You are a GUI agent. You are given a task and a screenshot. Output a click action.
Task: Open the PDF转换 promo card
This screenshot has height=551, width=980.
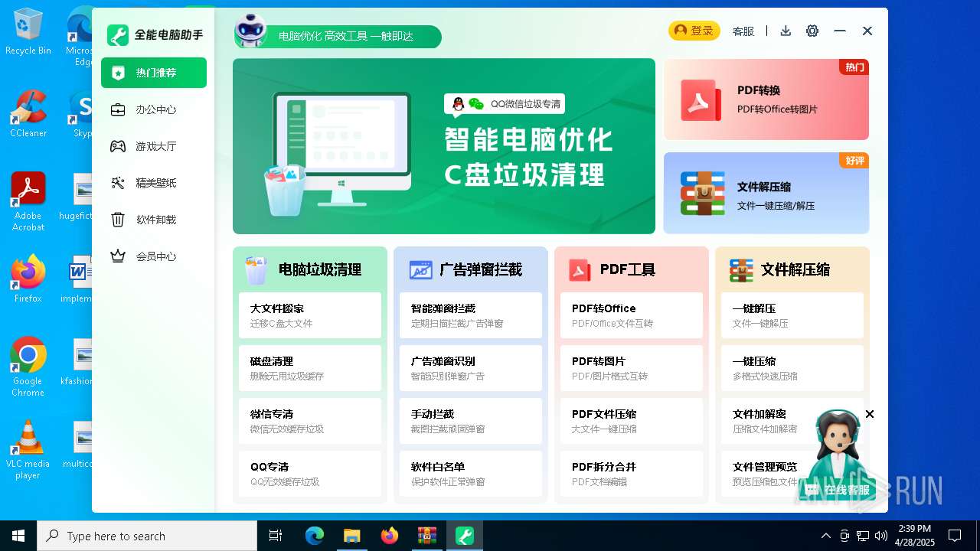point(766,99)
